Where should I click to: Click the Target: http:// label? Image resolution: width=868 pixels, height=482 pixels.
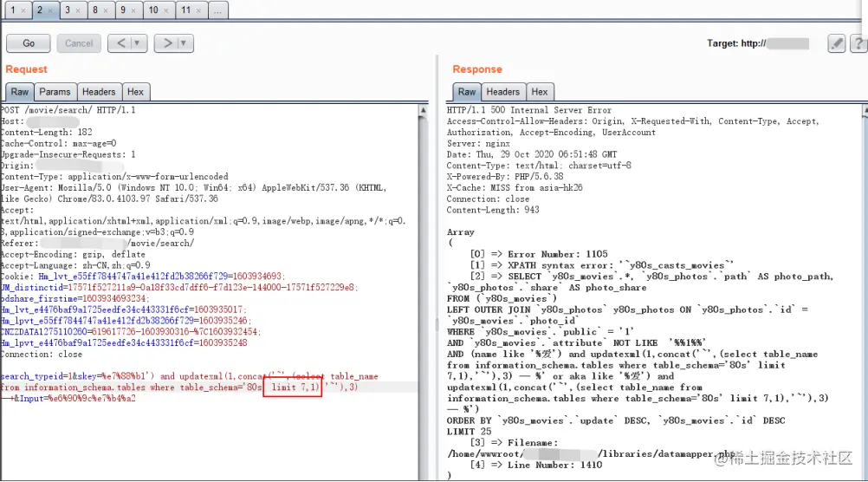(736, 43)
